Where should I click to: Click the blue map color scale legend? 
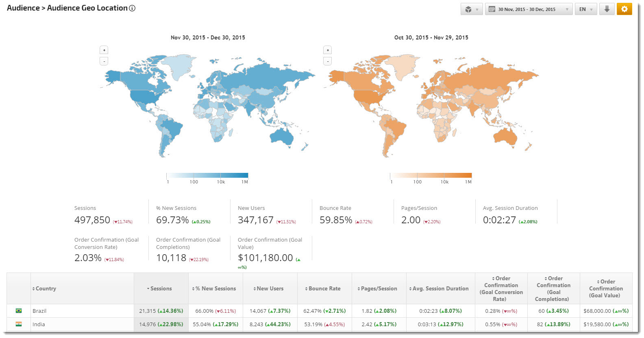pos(207,176)
